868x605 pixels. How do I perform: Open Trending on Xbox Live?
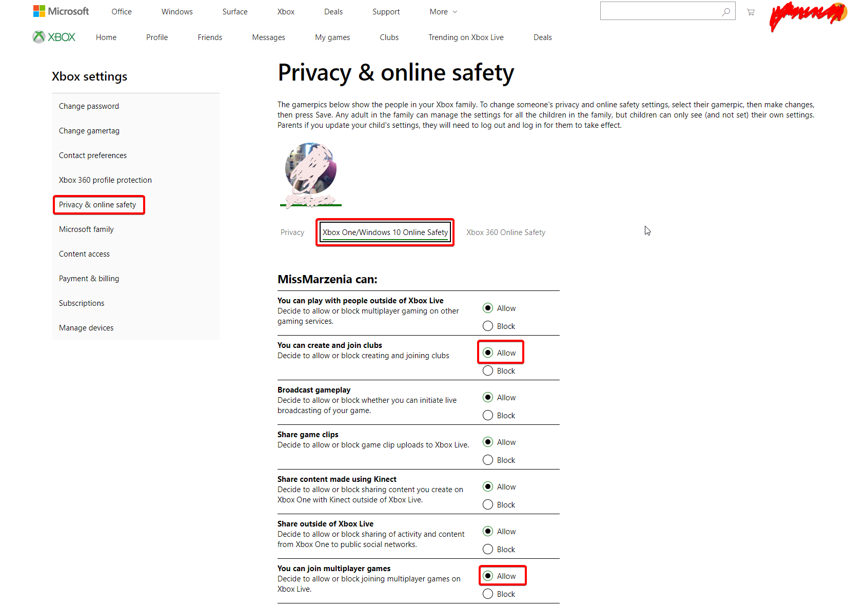tap(466, 37)
